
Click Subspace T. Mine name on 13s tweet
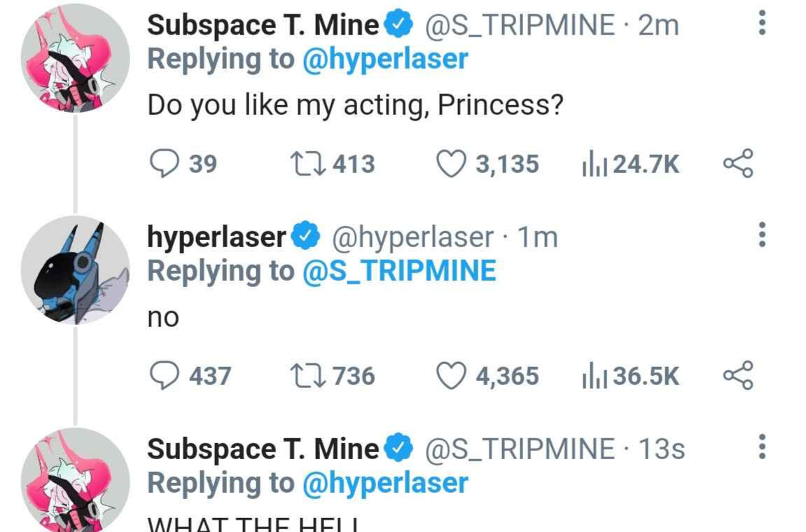click(x=263, y=449)
